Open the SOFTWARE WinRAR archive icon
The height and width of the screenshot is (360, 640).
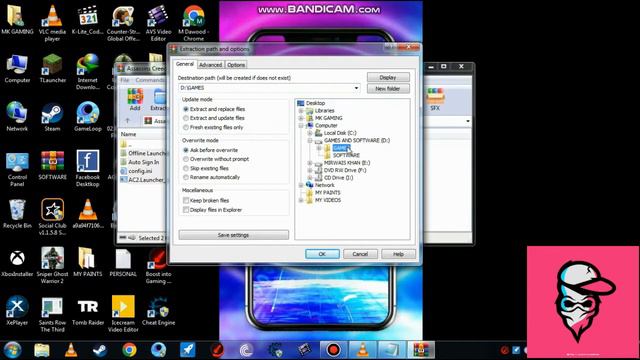[52, 165]
